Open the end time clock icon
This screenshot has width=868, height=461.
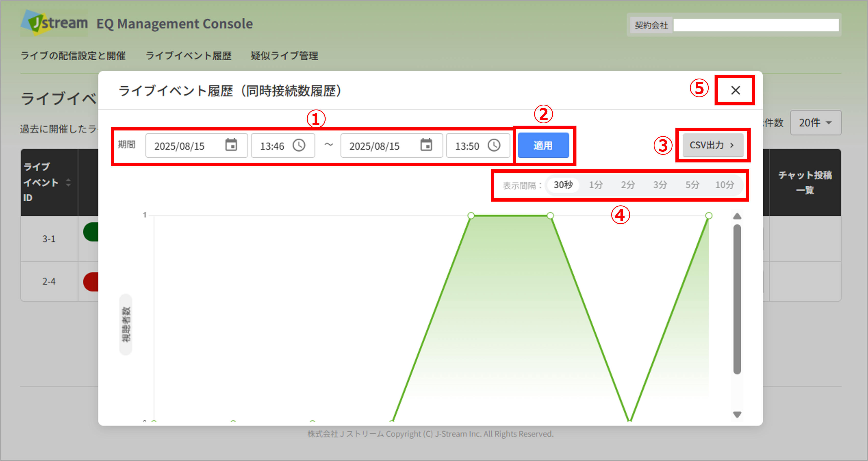494,146
